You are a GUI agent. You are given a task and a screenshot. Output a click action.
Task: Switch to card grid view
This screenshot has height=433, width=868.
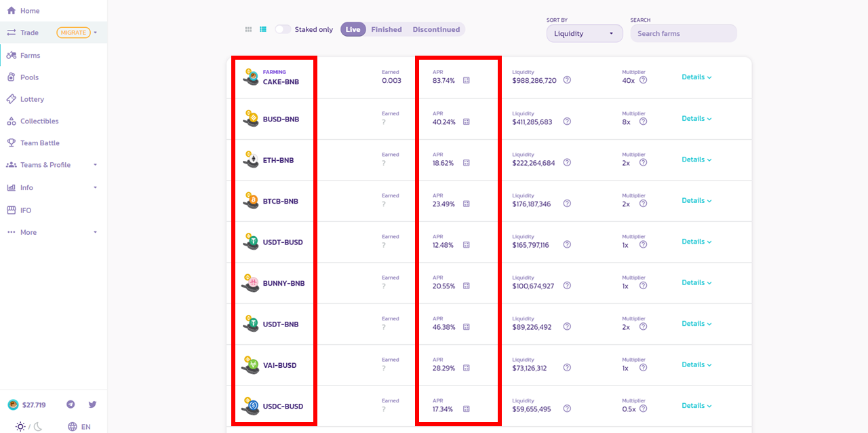[248, 29]
